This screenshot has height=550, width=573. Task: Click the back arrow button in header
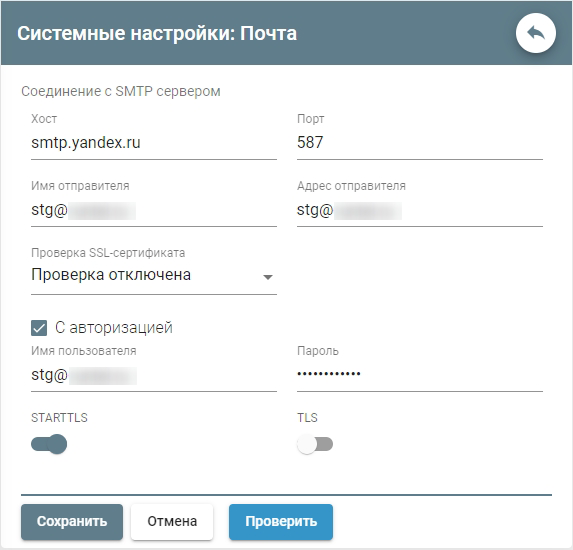tap(536, 33)
